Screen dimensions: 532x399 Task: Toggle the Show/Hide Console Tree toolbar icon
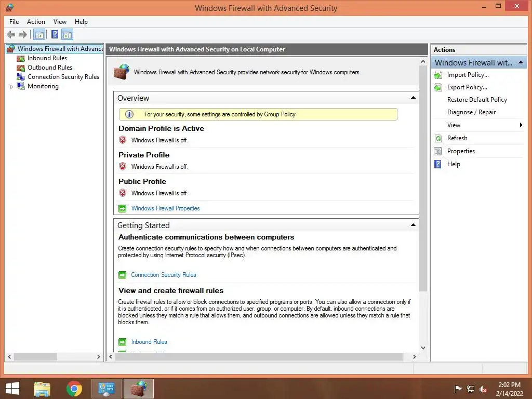point(39,34)
